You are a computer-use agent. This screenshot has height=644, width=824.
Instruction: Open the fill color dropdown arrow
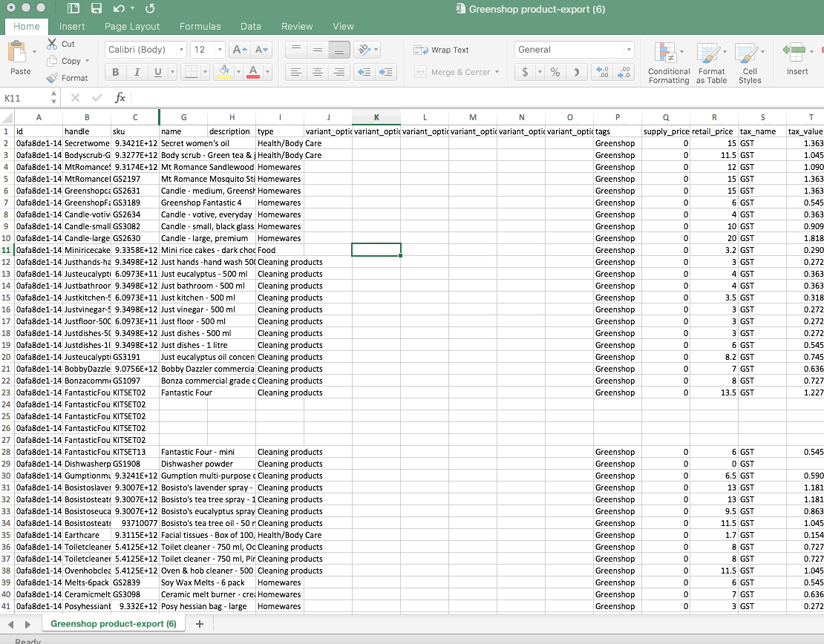pyautogui.click(x=238, y=72)
